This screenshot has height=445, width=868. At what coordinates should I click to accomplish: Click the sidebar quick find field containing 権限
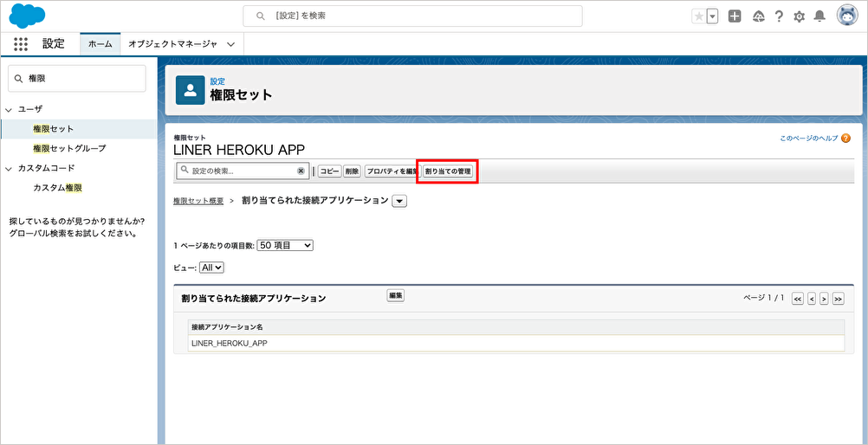point(77,79)
